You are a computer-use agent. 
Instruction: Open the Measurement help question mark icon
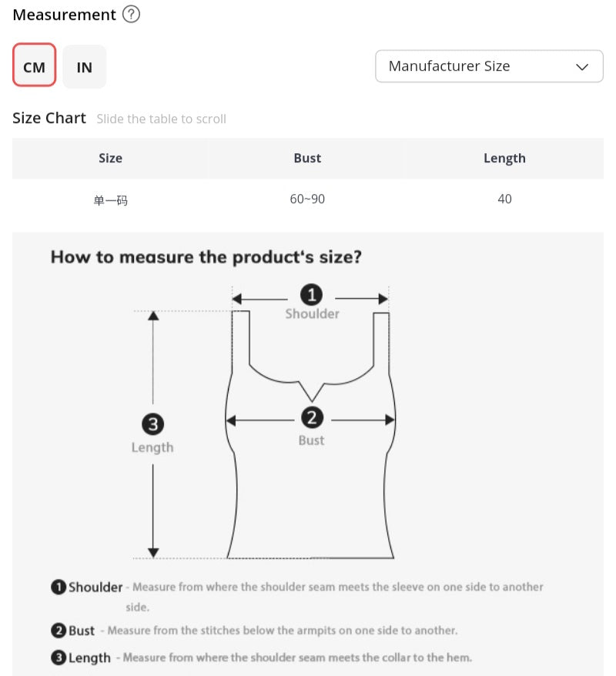pyautogui.click(x=131, y=14)
